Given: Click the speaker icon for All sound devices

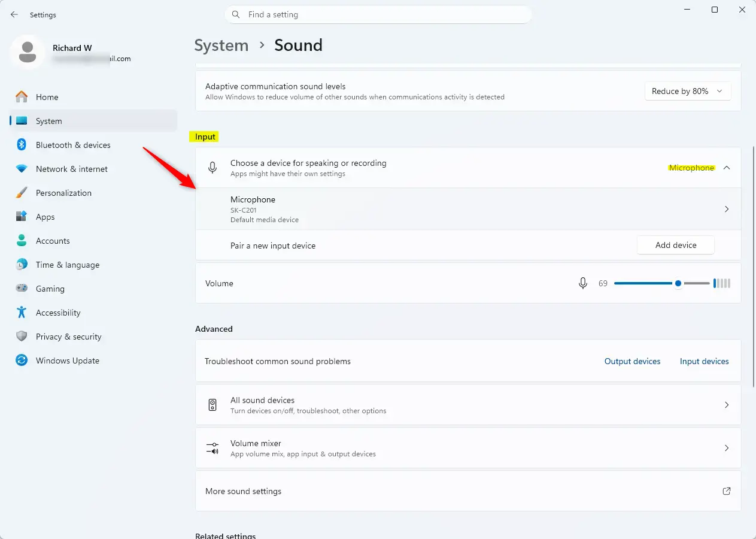Looking at the screenshot, I should pos(212,405).
